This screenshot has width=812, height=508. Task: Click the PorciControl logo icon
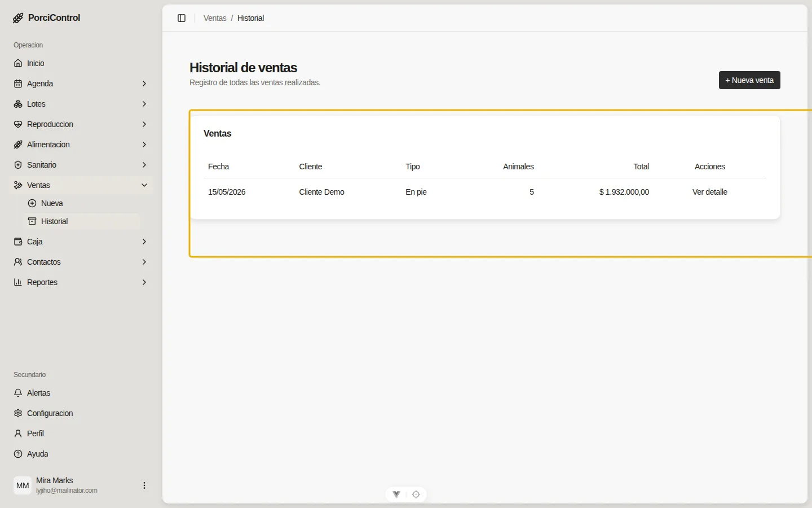click(x=18, y=18)
